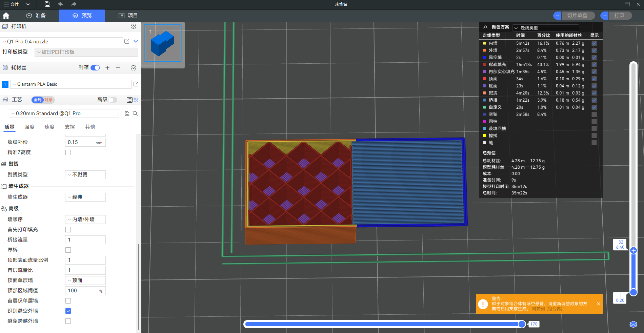Toggle the 封箱 switch

95,68
